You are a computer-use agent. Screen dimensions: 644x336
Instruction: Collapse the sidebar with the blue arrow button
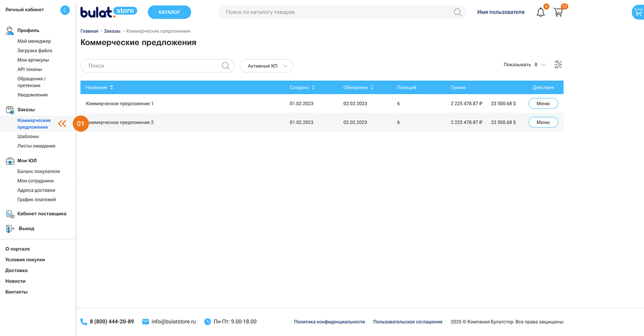pos(65,10)
